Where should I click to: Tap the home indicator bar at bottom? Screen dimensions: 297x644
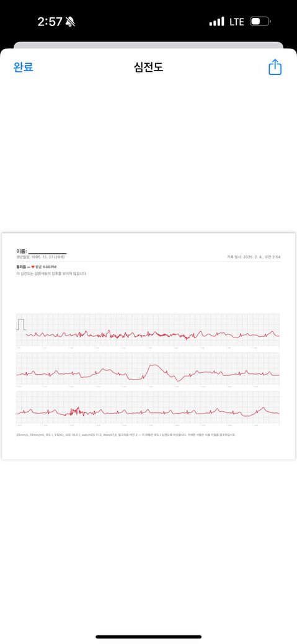(149, 637)
